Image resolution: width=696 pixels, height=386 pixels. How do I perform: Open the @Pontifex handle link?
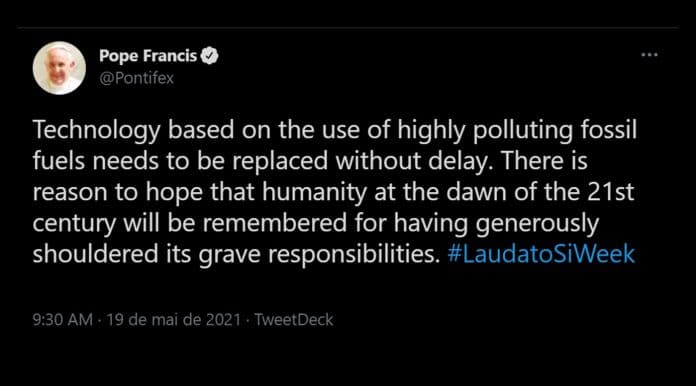136,78
